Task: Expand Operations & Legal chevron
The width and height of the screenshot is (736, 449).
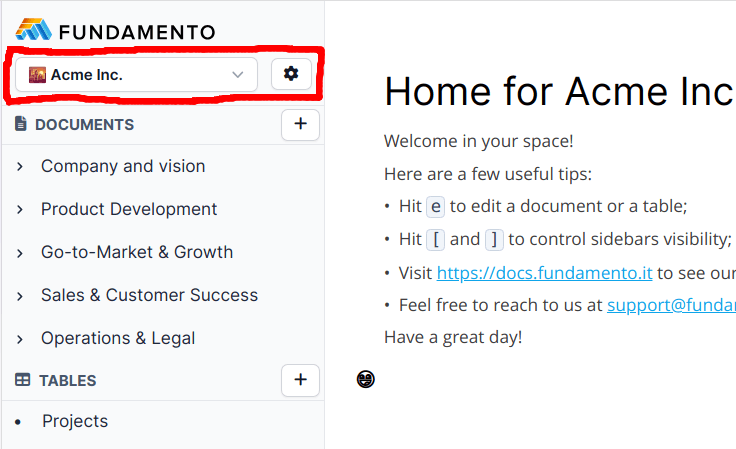Action: click(x=20, y=339)
